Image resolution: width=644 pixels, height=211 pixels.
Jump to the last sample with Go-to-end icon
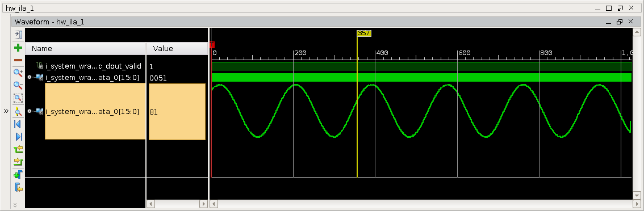(x=18, y=137)
